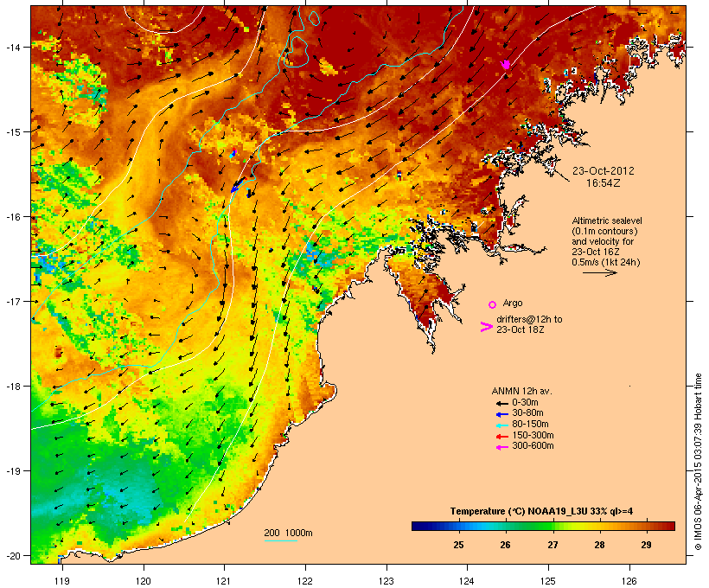The image size is (709, 588).
Task: Click the temperature color bar at 29
Action: click(x=646, y=526)
